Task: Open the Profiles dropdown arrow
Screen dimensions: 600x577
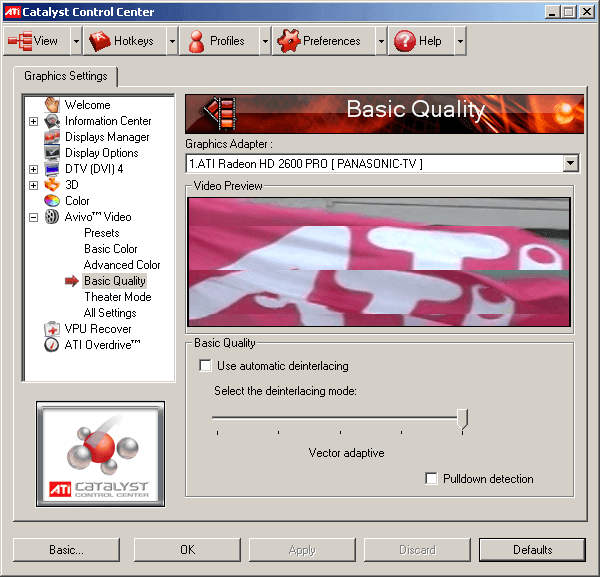Action: point(265,41)
